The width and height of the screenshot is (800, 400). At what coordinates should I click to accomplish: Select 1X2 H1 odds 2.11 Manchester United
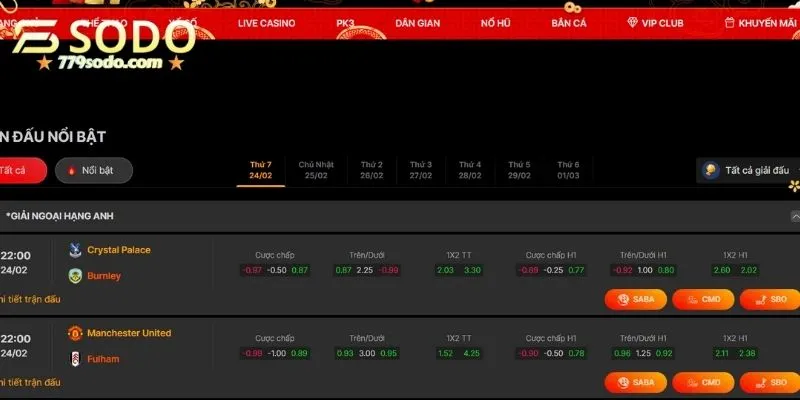(x=722, y=354)
